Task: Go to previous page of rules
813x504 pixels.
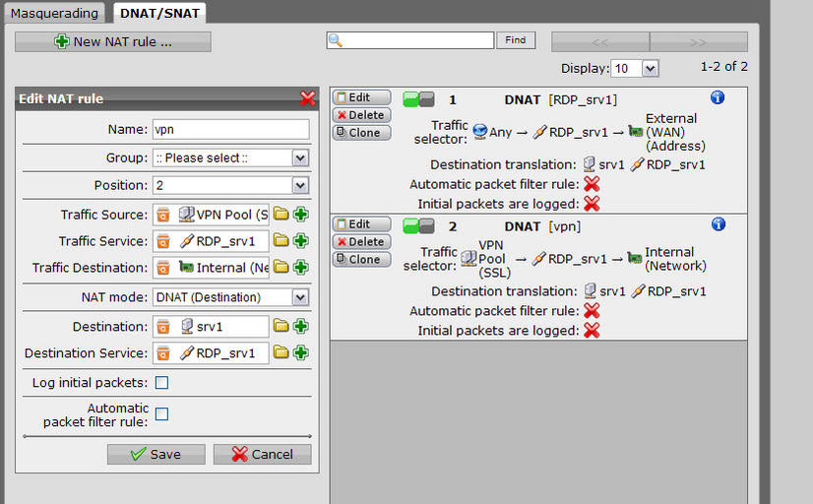Action: tap(600, 42)
